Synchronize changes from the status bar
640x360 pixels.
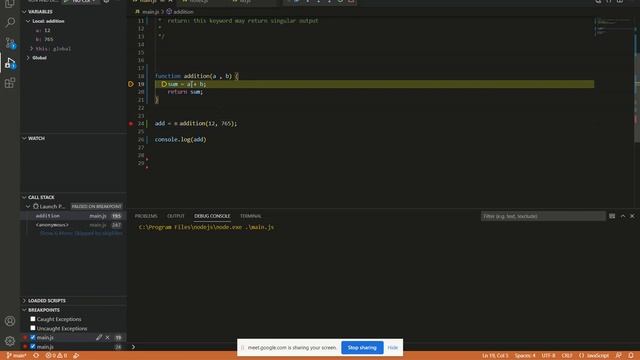(x=36, y=356)
